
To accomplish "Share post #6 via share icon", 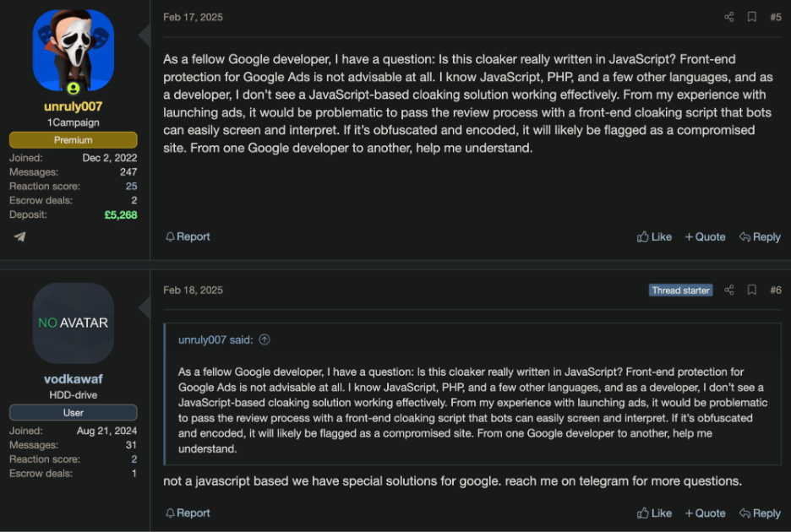I will [x=729, y=290].
